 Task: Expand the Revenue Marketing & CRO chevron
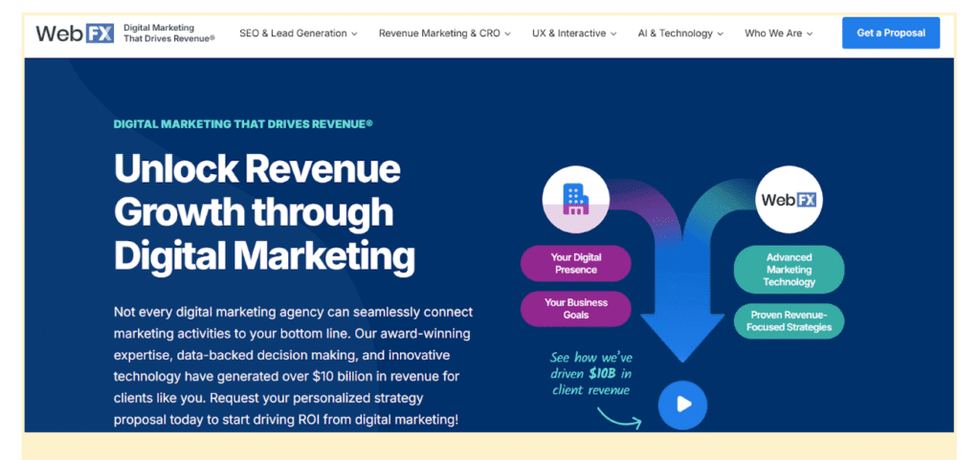(x=507, y=33)
